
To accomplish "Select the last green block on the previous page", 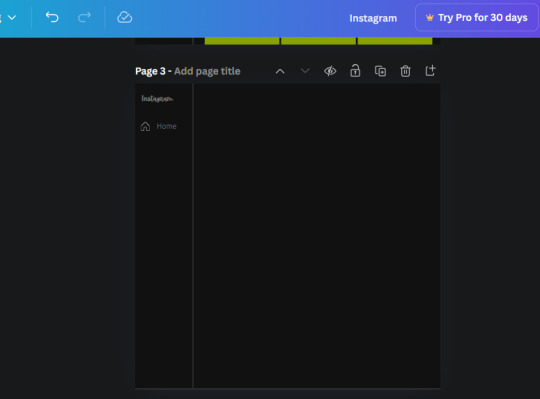I will click(x=395, y=41).
